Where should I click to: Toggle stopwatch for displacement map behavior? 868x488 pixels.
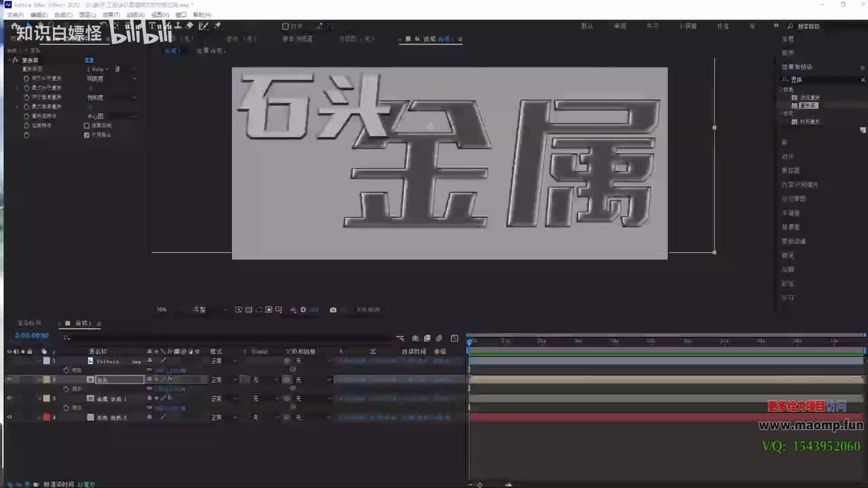(x=26, y=117)
